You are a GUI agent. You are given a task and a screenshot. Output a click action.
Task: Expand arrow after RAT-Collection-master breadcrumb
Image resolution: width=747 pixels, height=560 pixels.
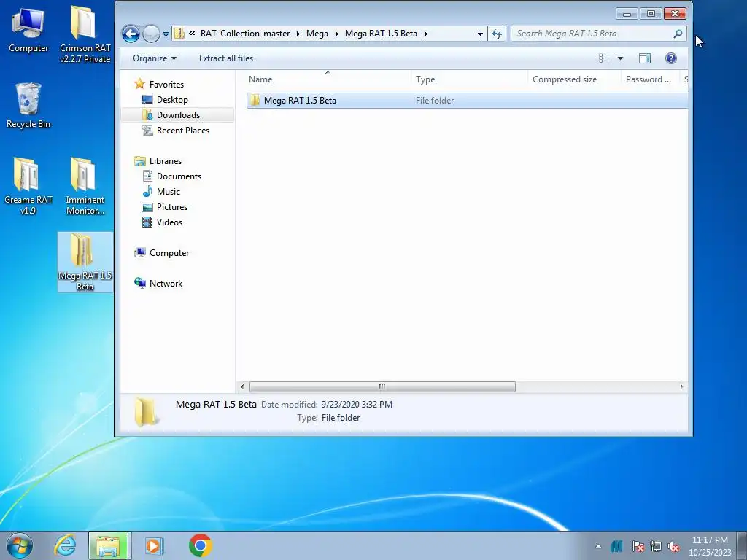point(298,34)
